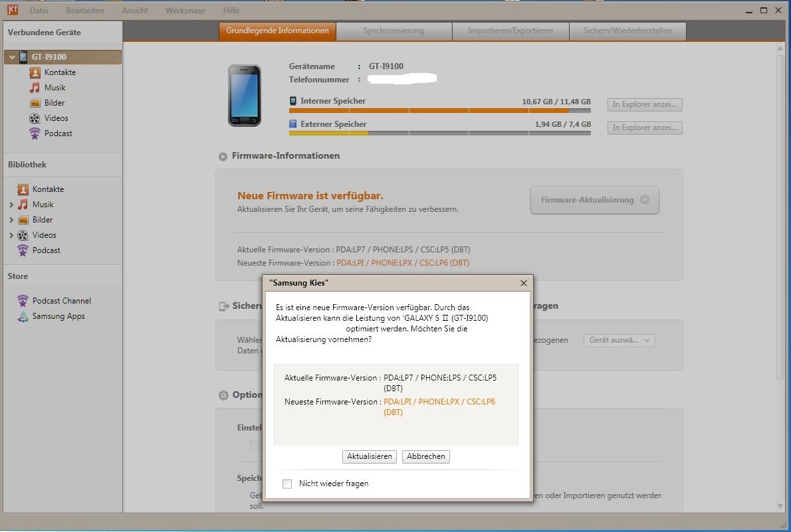The width and height of the screenshot is (791, 532).
Task: Open the Datei menu
Action: (x=39, y=10)
